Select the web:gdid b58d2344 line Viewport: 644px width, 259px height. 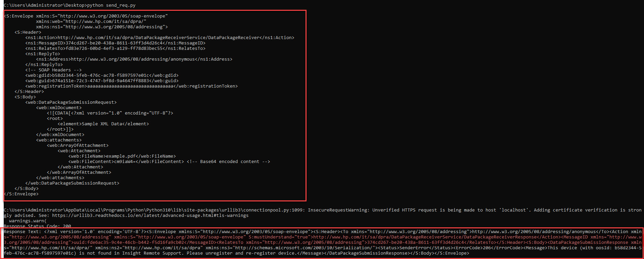coord(102,75)
